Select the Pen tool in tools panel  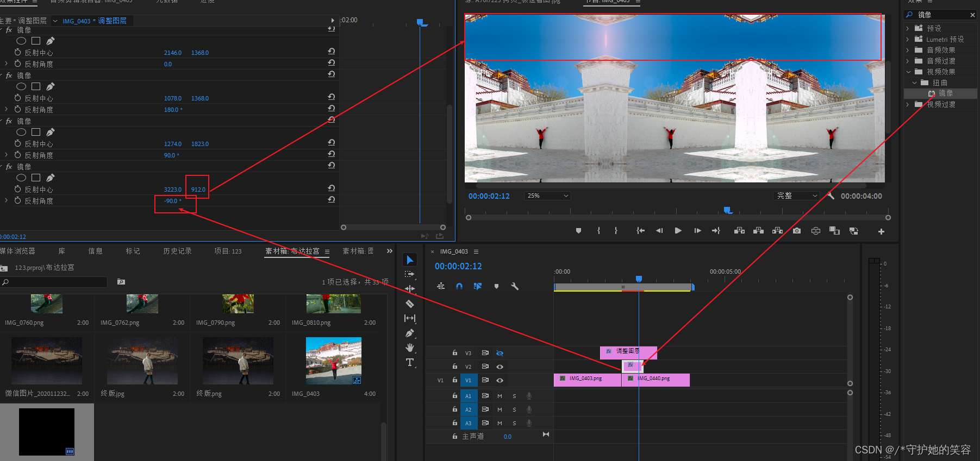pyautogui.click(x=410, y=333)
